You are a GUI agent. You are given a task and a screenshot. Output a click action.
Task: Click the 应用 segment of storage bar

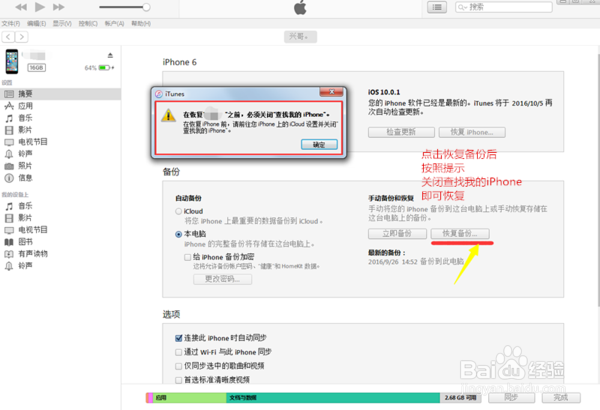tap(190, 398)
